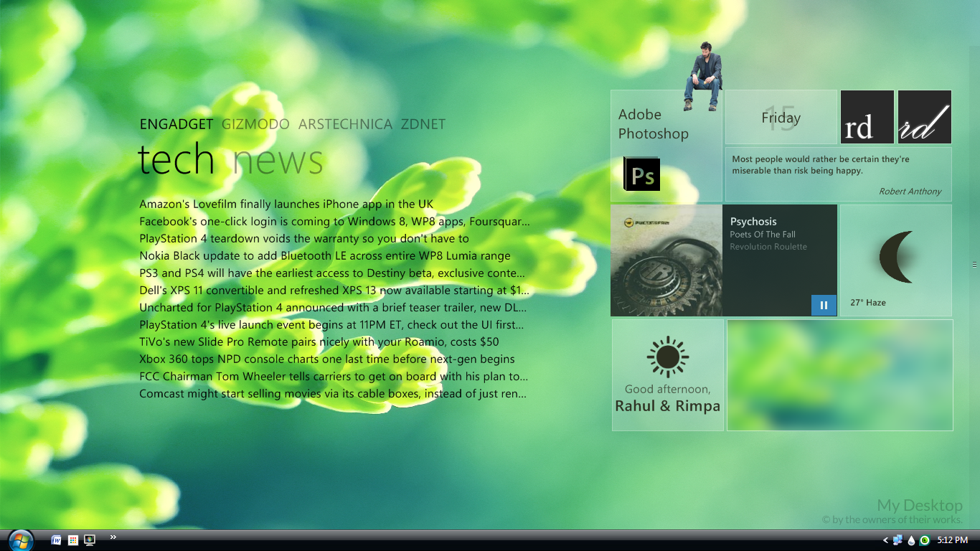Click the 5:12 PM taskbar clock
The width and height of the screenshot is (980, 551).
[953, 540]
